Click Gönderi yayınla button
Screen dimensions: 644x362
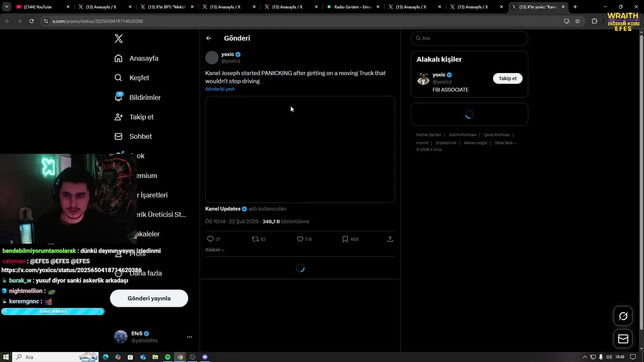(149, 298)
